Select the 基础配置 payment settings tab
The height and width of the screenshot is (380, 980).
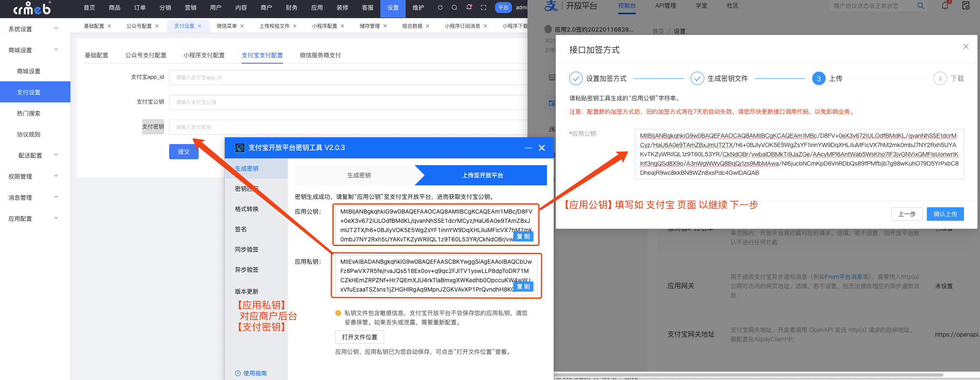(x=97, y=55)
